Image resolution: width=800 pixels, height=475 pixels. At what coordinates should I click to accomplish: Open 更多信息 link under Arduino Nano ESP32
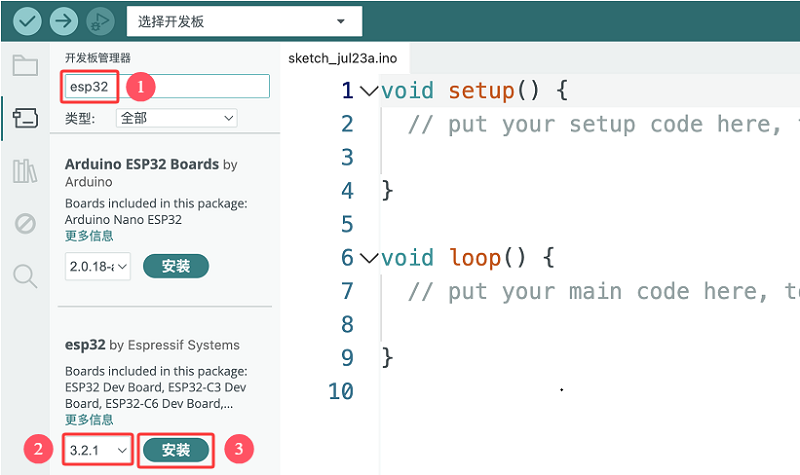(x=89, y=236)
